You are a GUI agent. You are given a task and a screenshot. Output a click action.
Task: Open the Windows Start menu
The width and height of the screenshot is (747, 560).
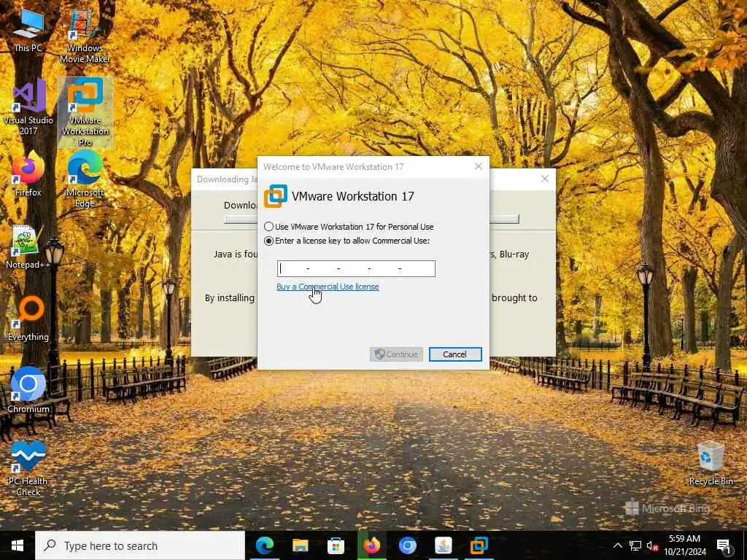coord(18,545)
